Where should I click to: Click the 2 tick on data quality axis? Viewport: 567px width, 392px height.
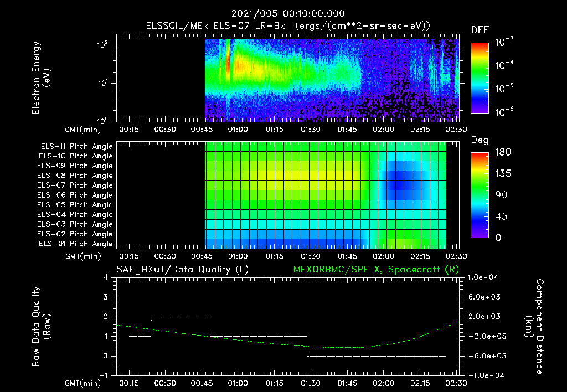coord(106,316)
